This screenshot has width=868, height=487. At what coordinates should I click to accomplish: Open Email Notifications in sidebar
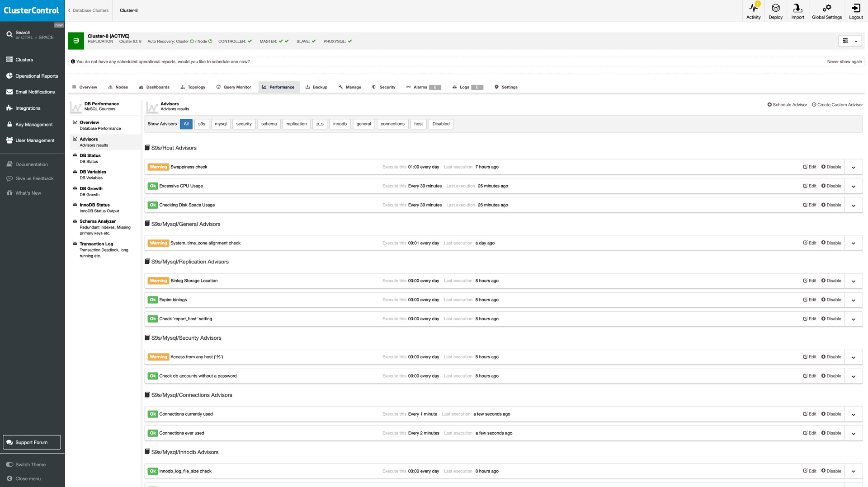(31, 92)
